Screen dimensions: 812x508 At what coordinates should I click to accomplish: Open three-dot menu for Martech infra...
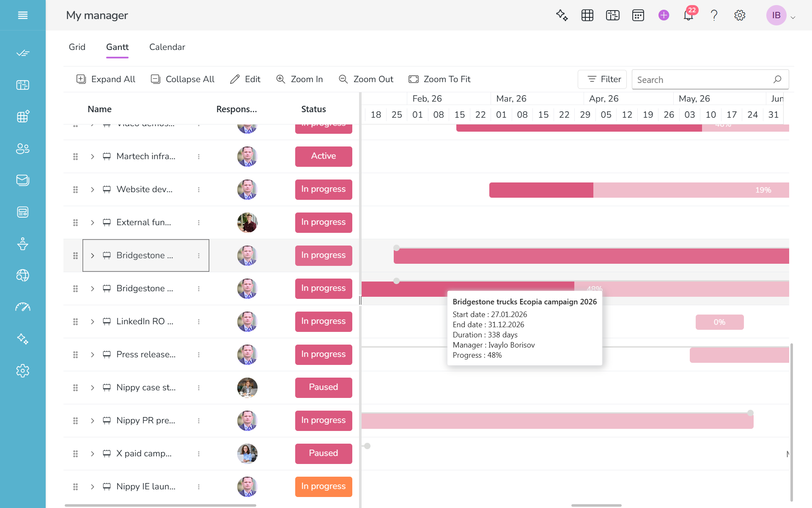pyautogui.click(x=199, y=157)
